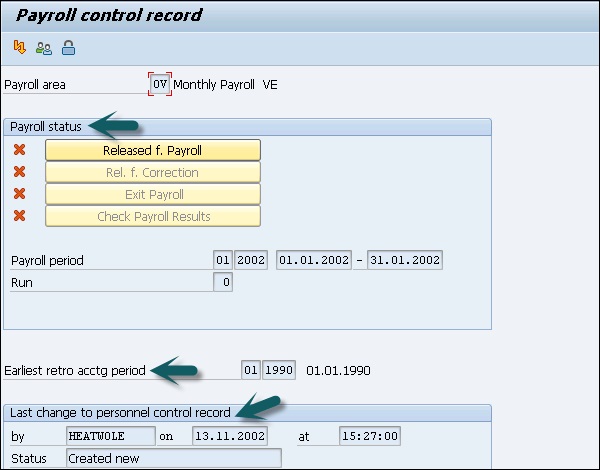The width and height of the screenshot is (600, 470).
Task: Click the changed-by user field HEATWOLE
Action: tap(110, 436)
